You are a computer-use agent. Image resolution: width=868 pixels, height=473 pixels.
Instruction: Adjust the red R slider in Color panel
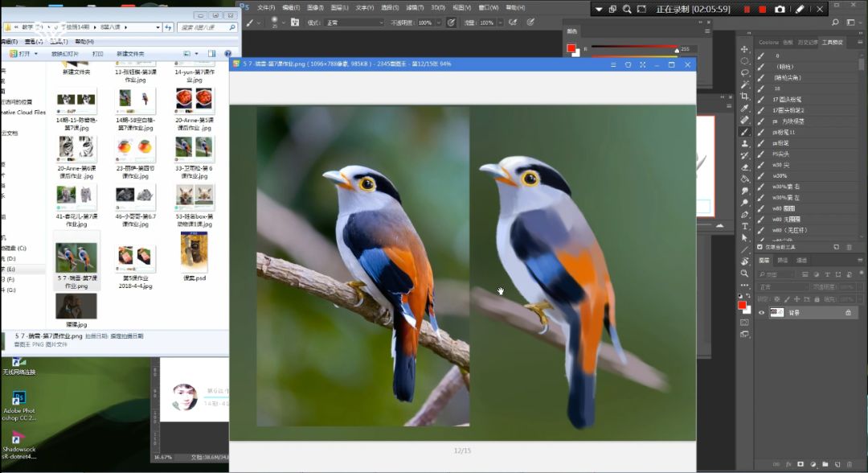pos(677,49)
